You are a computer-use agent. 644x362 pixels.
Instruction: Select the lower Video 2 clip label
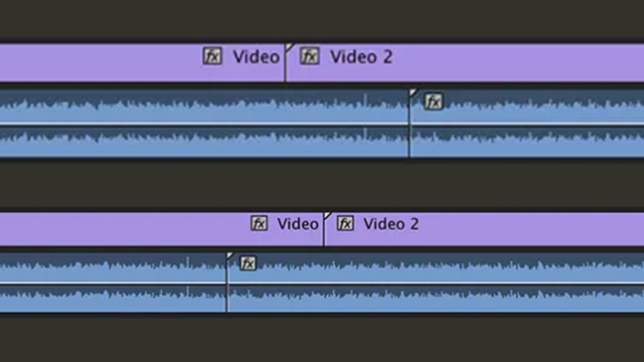click(x=391, y=224)
